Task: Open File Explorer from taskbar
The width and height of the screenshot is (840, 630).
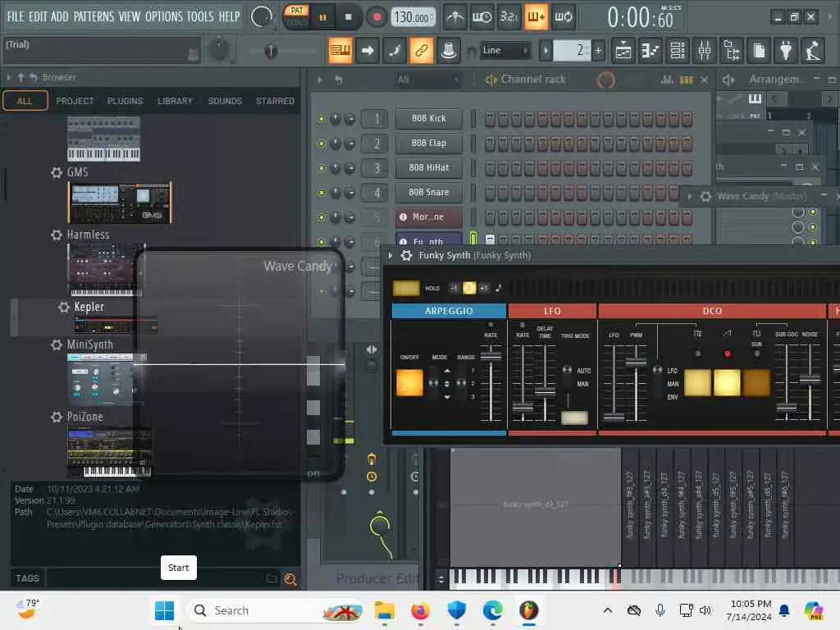Action: [384, 610]
